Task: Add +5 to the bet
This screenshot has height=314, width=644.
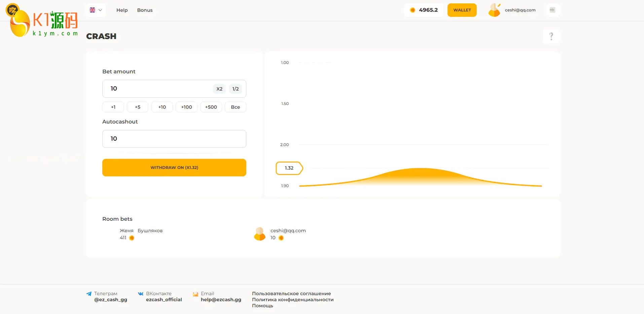Action: point(138,107)
